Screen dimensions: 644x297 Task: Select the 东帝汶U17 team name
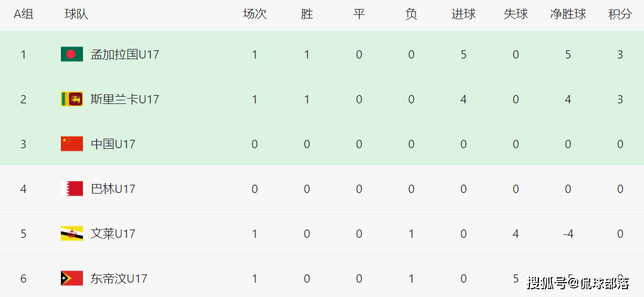point(119,278)
